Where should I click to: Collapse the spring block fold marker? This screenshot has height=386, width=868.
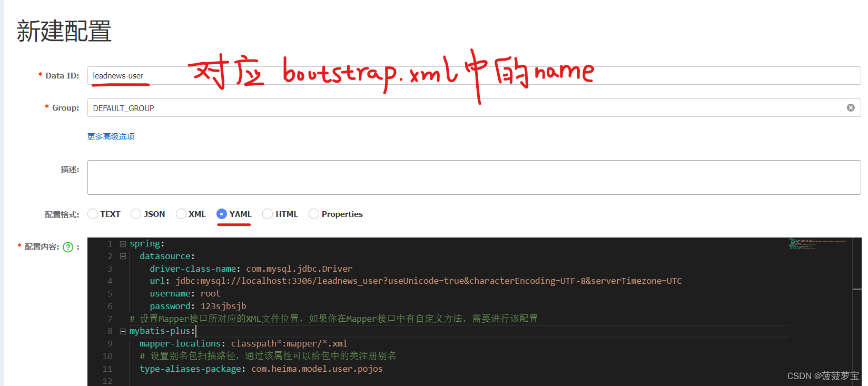point(123,244)
